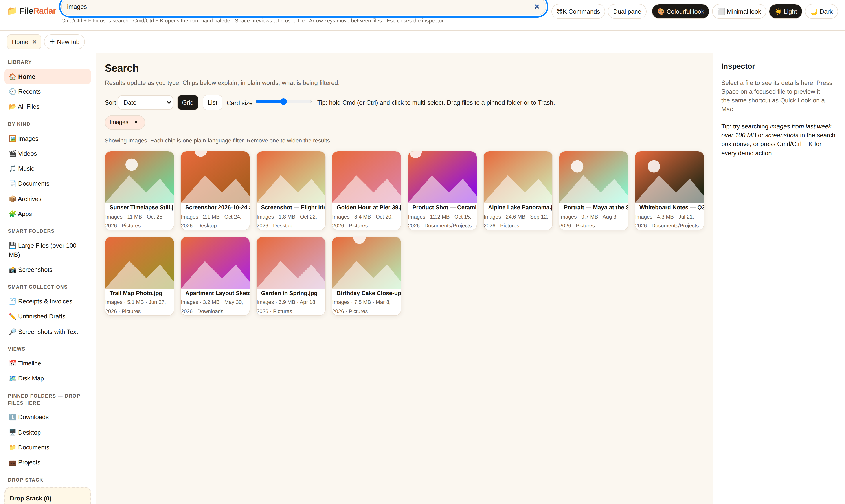Select Home in the Library sidebar
The height and width of the screenshot is (504, 845).
(x=48, y=77)
